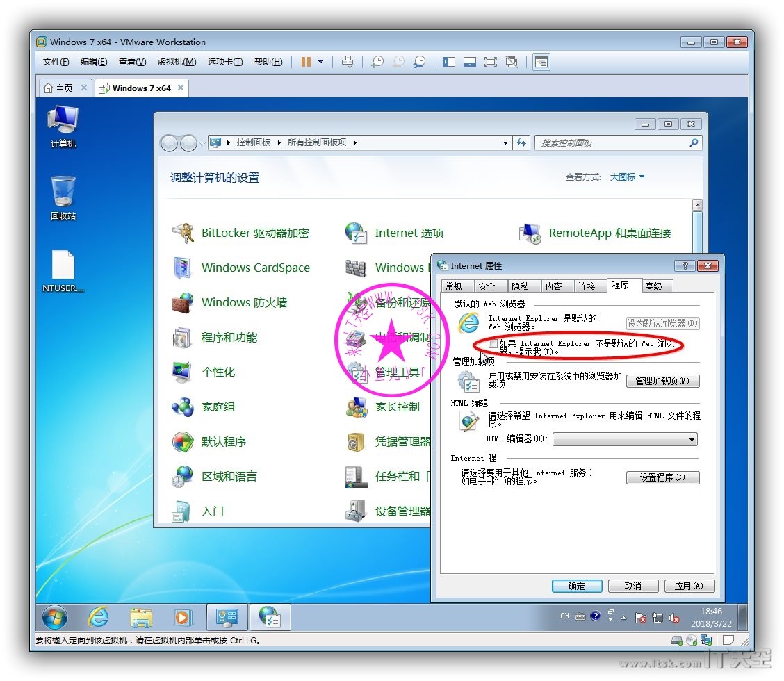Viewport: 784px width, 681px height.
Task: Open Windows Media Player from taskbar
Action: point(183,617)
